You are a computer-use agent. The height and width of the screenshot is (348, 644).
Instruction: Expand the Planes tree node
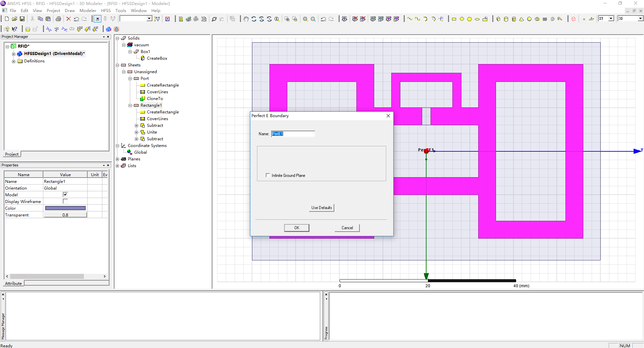click(117, 159)
